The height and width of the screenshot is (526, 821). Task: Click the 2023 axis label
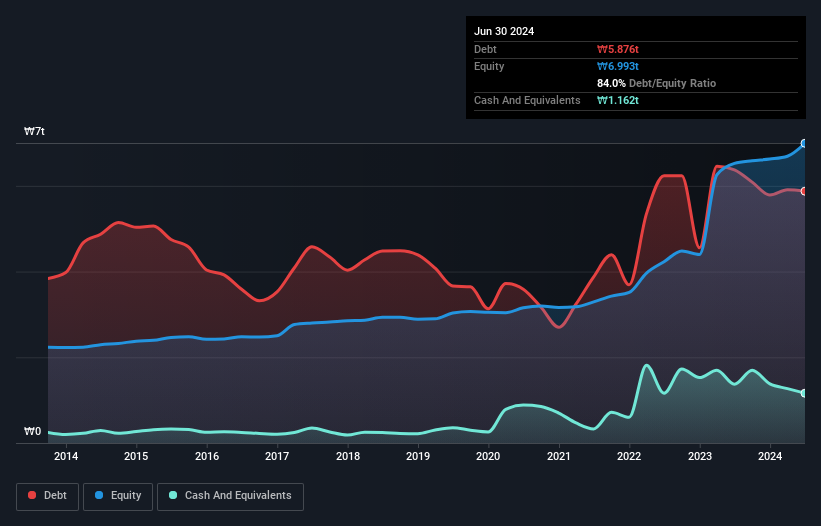(x=700, y=456)
